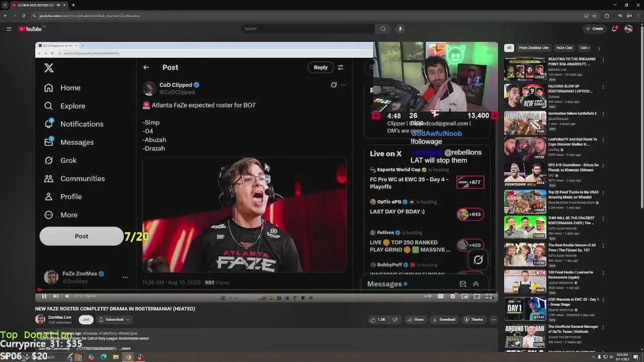Open COD Warzone at EWC 25 video title
644x362 pixels.
click(x=573, y=302)
